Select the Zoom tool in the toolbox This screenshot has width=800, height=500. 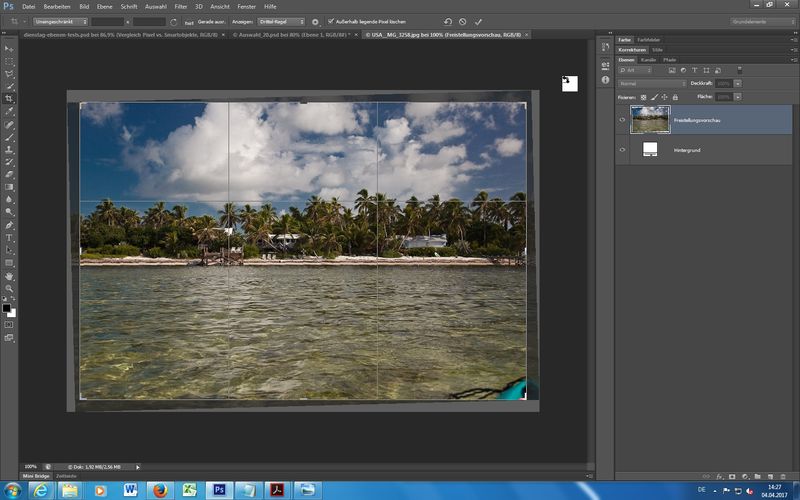pos(10,288)
